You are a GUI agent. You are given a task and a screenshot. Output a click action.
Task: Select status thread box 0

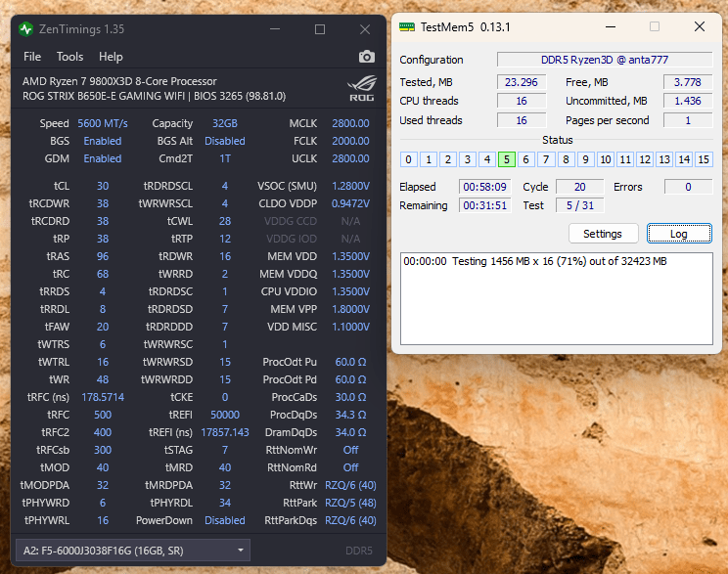point(408,159)
